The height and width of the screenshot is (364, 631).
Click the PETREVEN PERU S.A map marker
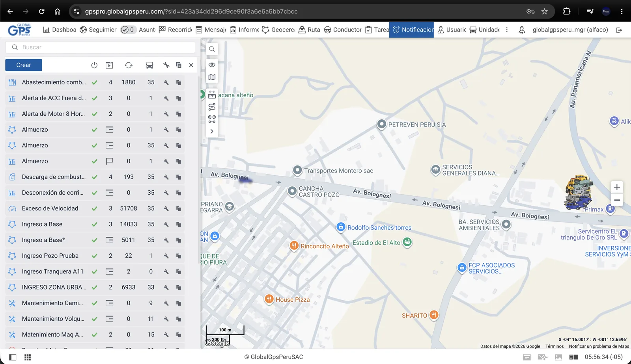pos(381,124)
